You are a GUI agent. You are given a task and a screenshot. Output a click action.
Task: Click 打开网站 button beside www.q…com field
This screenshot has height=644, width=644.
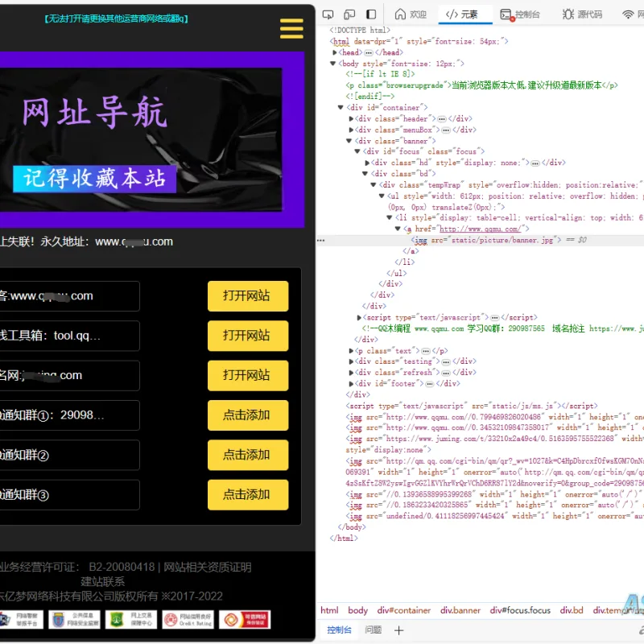click(x=248, y=295)
